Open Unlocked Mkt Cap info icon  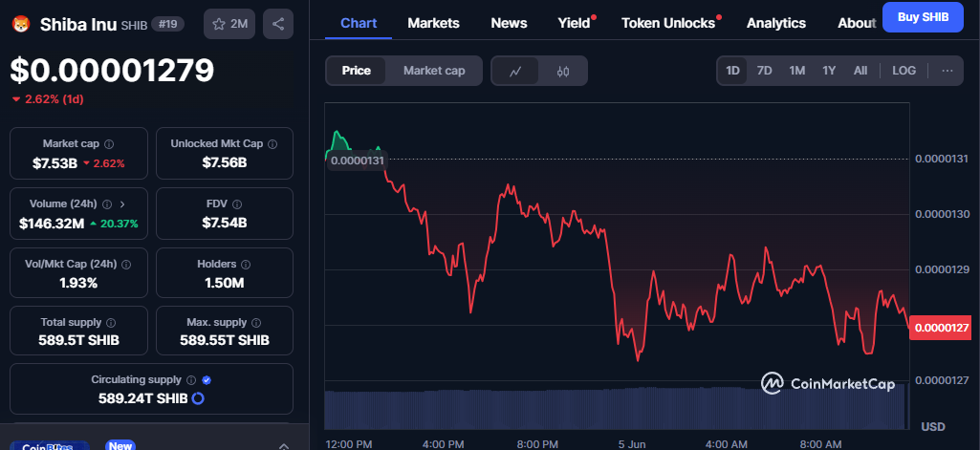272,144
